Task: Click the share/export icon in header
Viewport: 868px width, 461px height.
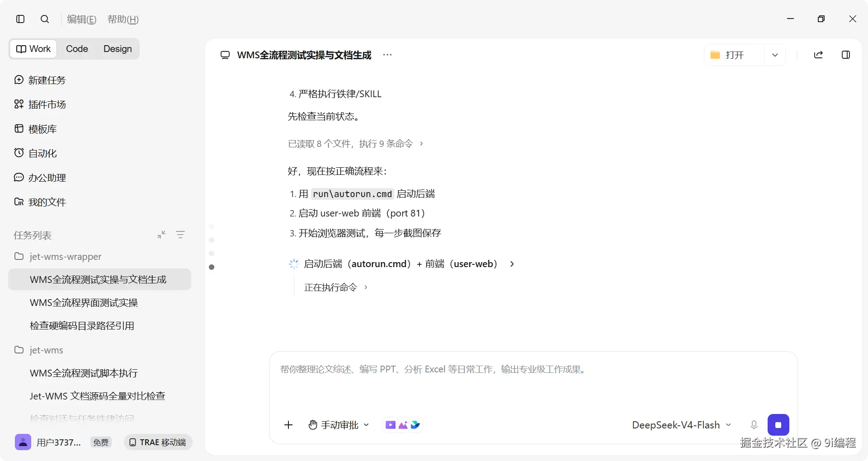Action: click(x=818, y=55)
